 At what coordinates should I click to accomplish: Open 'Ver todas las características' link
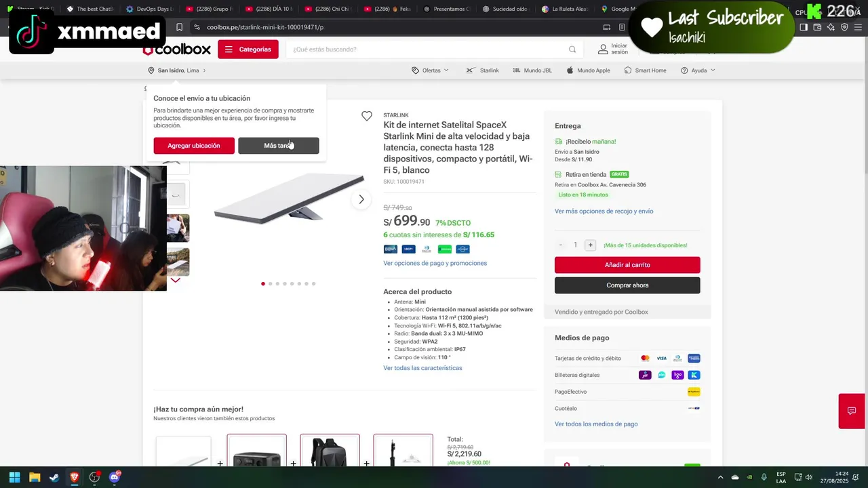tap(422, 368)
